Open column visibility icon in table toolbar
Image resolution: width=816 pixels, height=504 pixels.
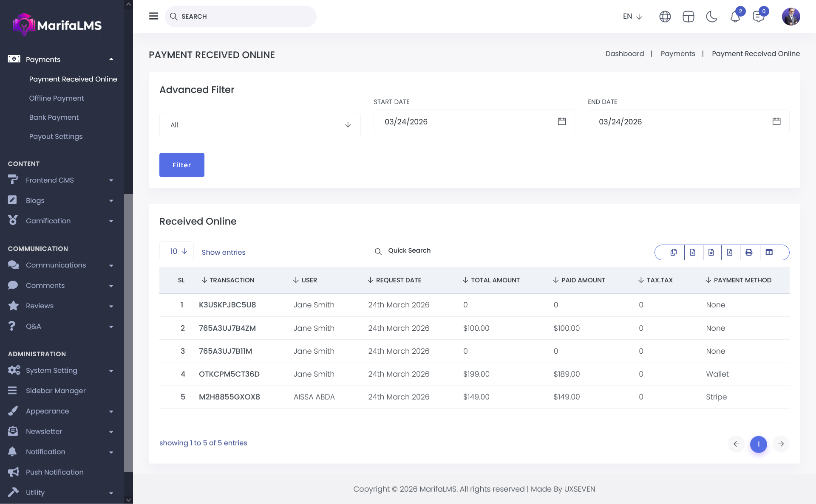pos(769,252)
